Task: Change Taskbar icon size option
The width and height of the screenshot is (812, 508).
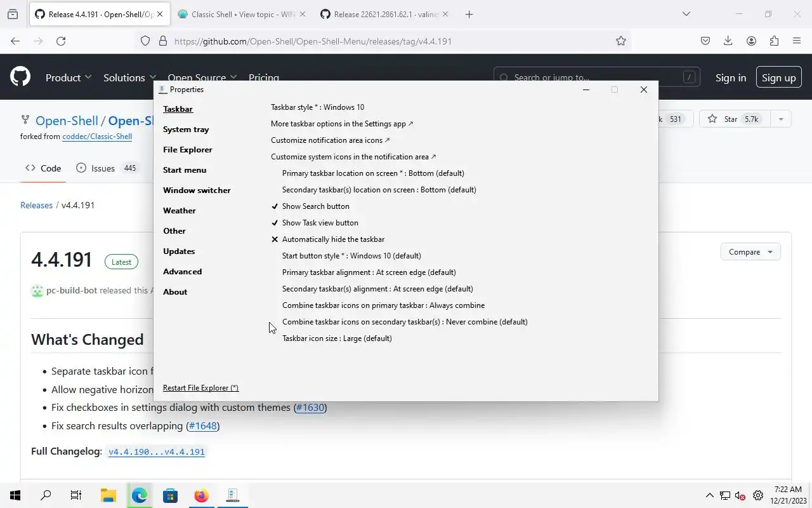Action: [337, 338]
